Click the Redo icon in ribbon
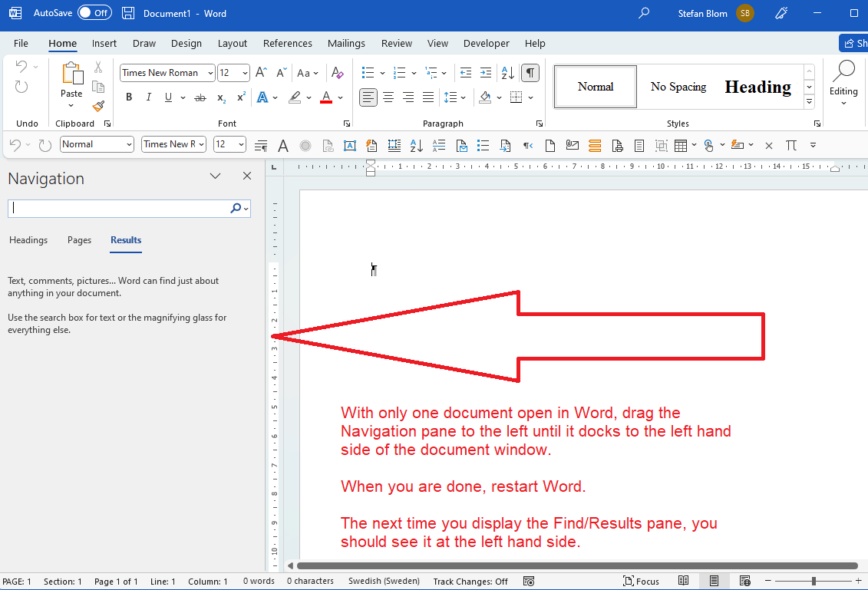The image size is (868, 590). point(21,87)
